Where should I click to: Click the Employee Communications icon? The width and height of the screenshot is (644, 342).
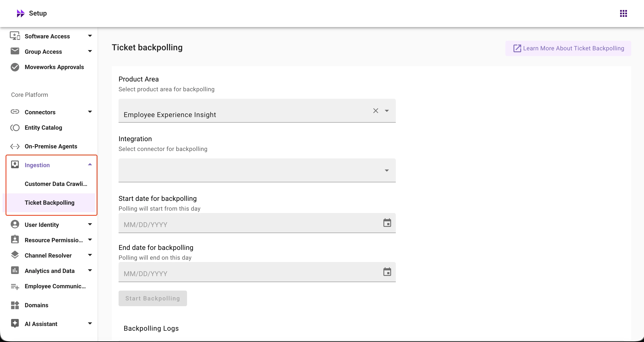pos(15,287)
